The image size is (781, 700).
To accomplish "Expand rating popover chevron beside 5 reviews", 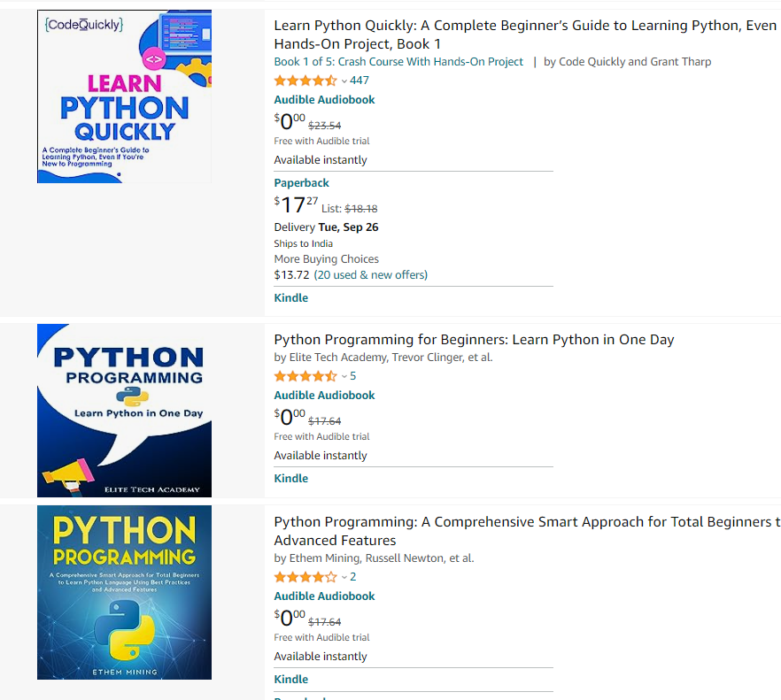I will (344, 377).
